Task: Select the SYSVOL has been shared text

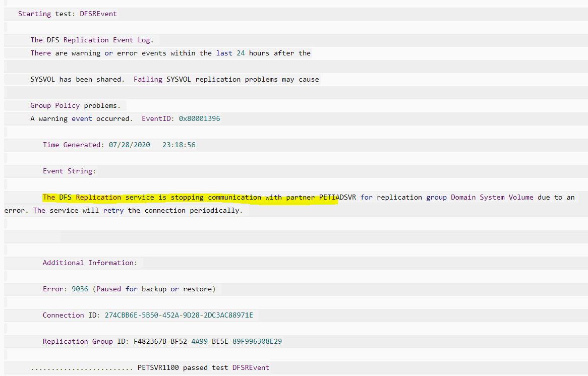Action: point(78,79)
